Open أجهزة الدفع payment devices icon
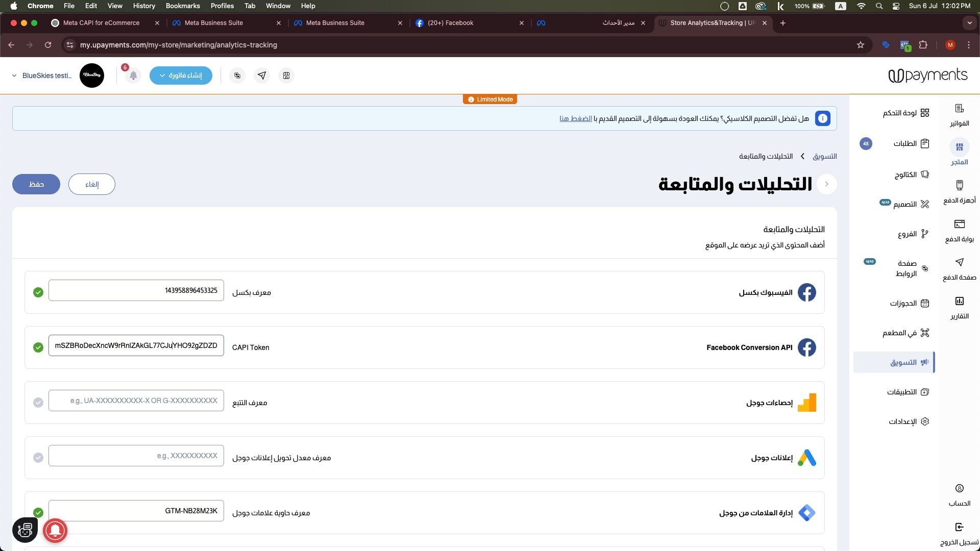This screenshot has width=980, height=551. pyautogui.click(x=959, y=191)
